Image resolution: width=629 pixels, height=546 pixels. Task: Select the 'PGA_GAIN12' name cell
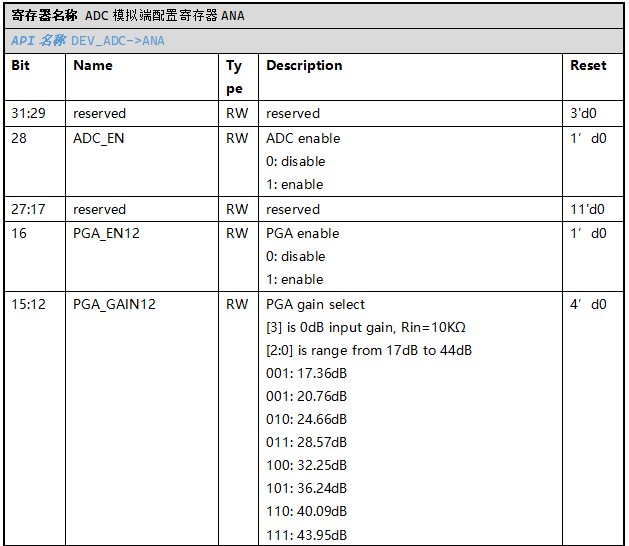[114, 305]
